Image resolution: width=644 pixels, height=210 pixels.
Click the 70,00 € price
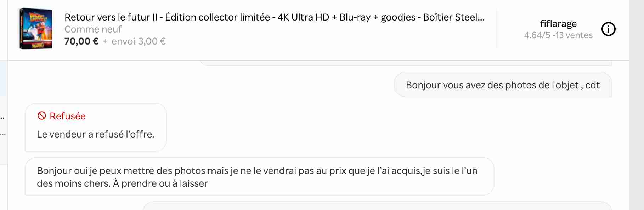pos(81,41)
